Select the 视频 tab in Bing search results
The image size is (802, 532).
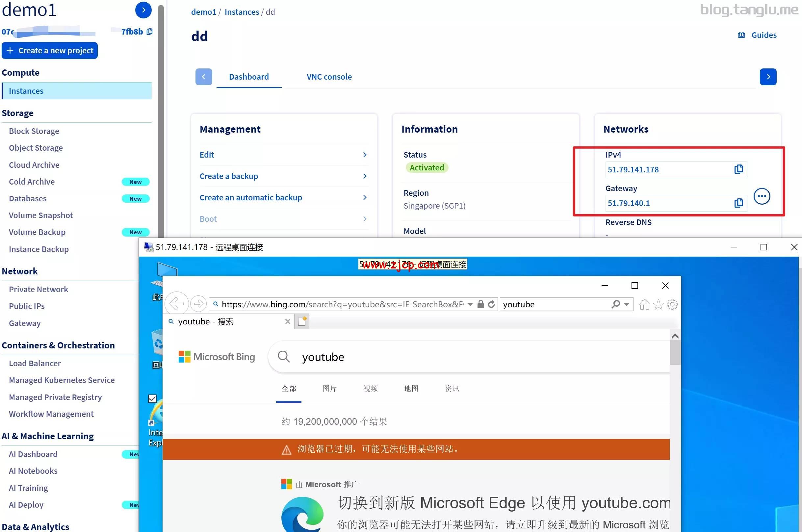(370, 389)
